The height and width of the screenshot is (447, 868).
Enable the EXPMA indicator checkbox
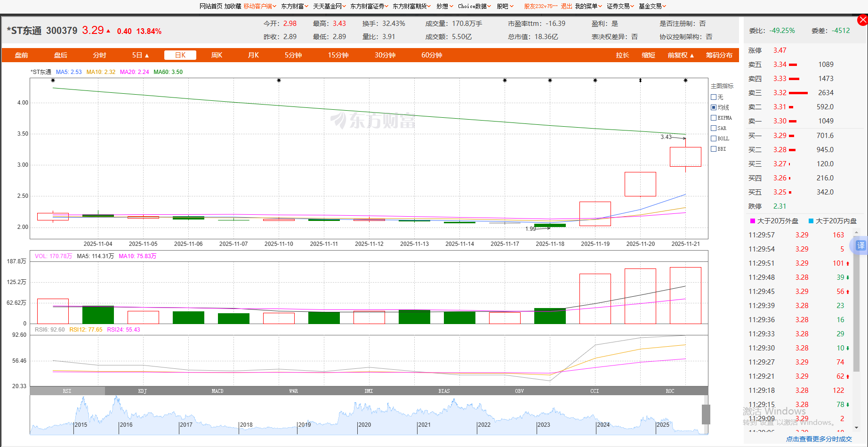[714, 118]
